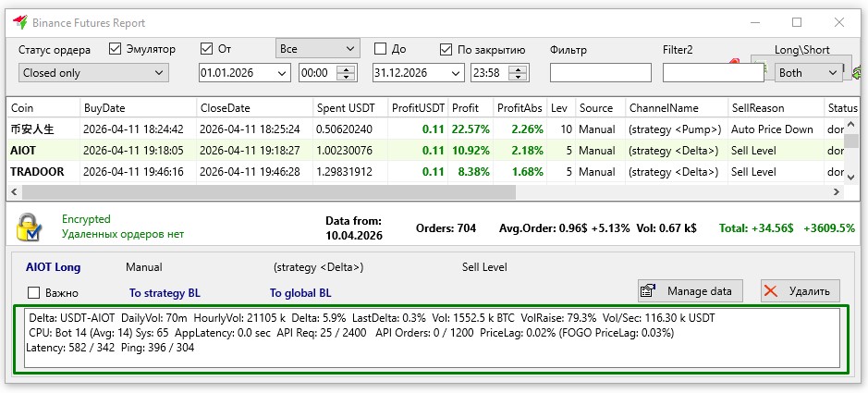This screenshot has height=393, width=868.
Task: Open the Long\Short Both dropdown
Action: tap(809, 72)
